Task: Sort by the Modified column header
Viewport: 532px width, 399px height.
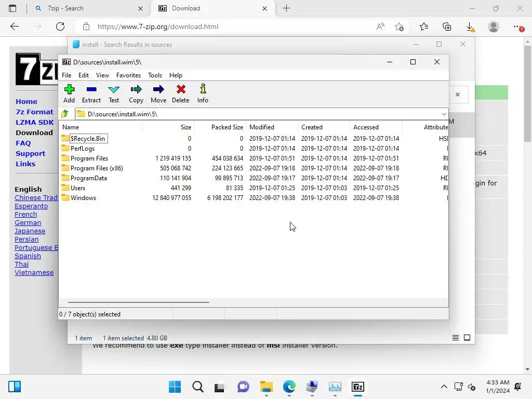Action: [272, 127]
